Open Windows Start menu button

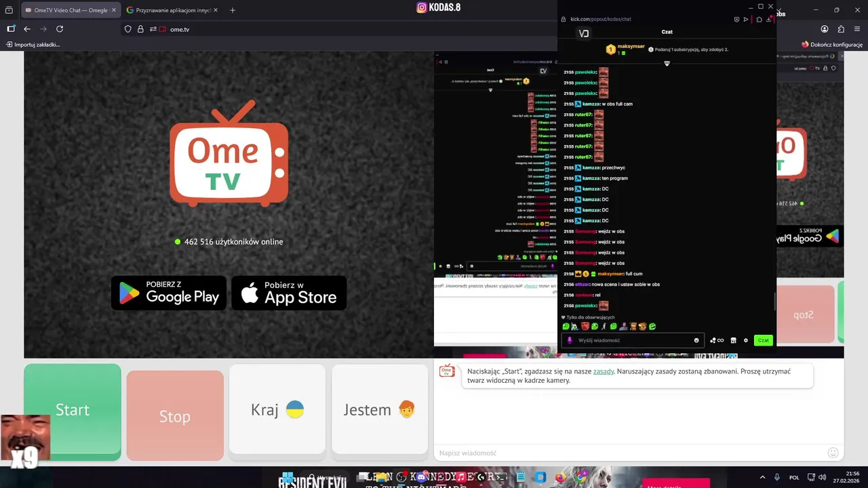pyautogui.click(x=288, y=477)
